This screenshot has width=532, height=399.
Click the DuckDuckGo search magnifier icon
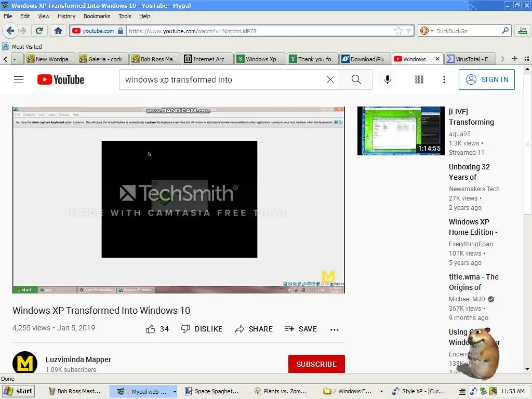coord(505,31)
